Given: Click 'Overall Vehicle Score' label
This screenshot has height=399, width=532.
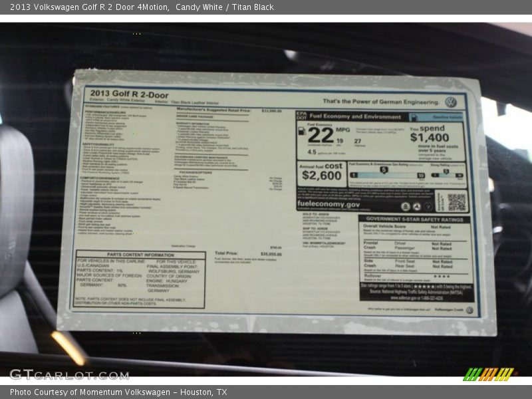Looking at the screenshot, I should [x=384, y=226].
